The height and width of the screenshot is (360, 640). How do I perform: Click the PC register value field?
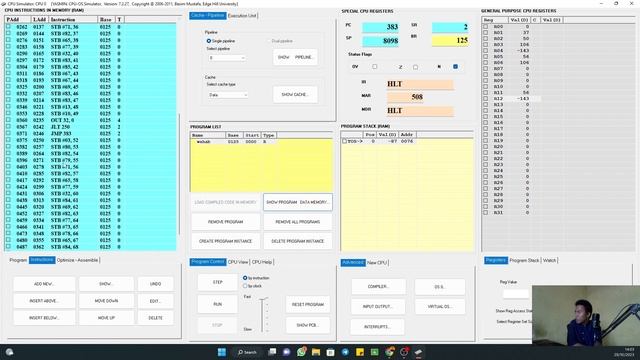[x=380, y=27]
